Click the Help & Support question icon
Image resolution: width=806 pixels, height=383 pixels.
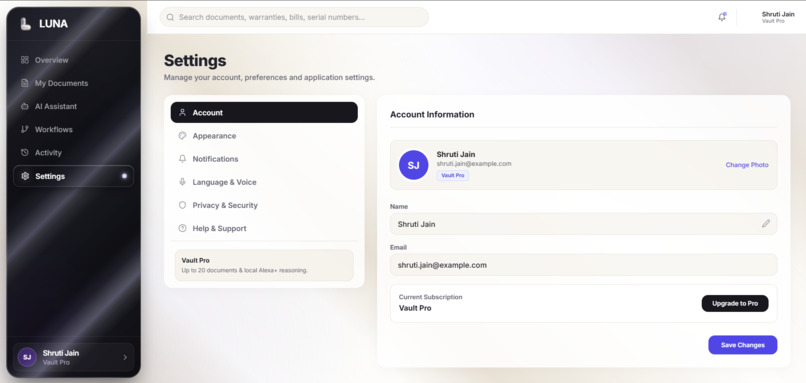pos(182,228)
